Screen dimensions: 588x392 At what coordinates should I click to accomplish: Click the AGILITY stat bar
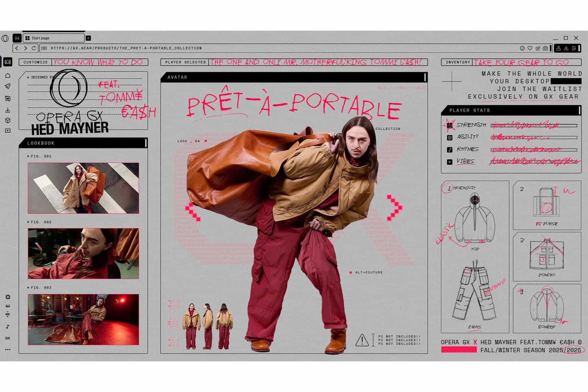(x=534, y=137)
